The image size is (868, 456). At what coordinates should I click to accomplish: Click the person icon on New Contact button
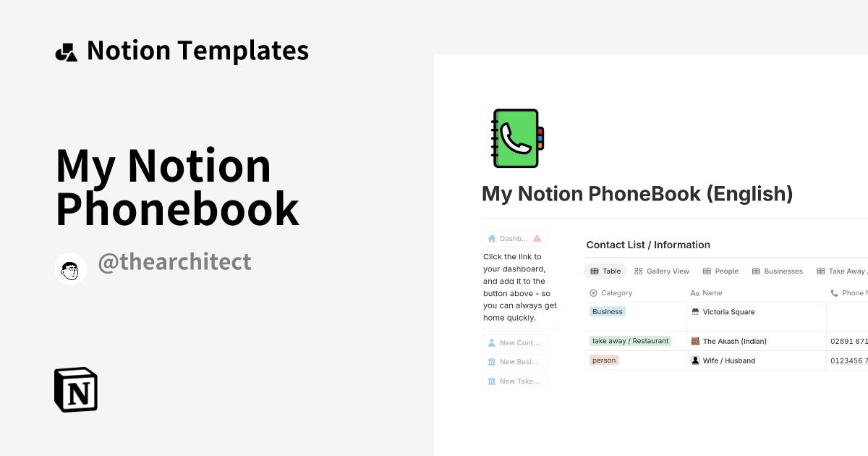click(x=491, y=342)
